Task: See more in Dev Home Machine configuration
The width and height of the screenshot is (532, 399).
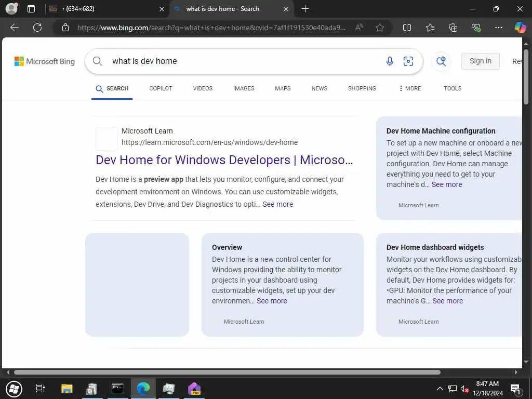Action: pos(447,184)
